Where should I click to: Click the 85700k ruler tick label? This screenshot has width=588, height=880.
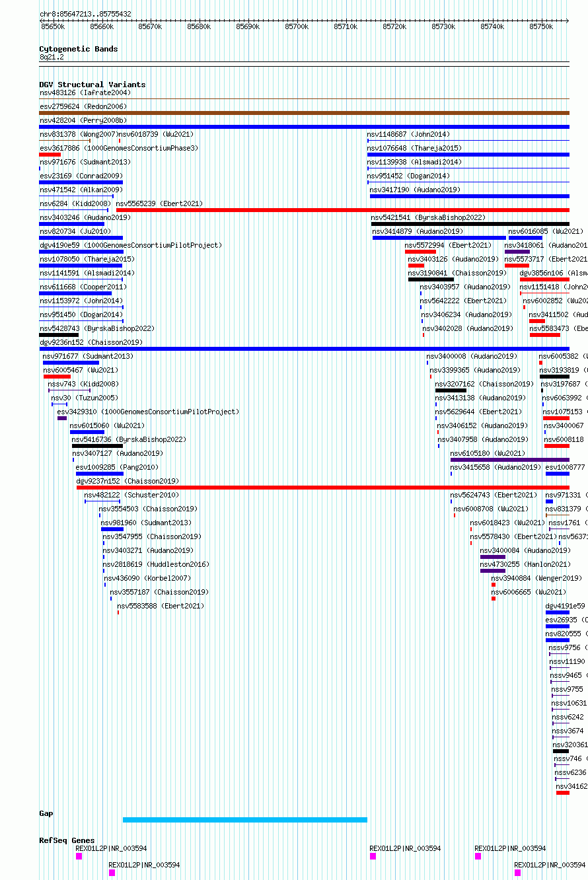click(297, 26)
